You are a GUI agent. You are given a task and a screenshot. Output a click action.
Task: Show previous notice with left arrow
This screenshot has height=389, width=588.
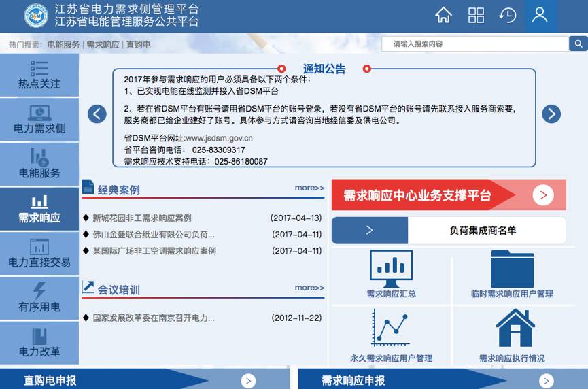97,114
